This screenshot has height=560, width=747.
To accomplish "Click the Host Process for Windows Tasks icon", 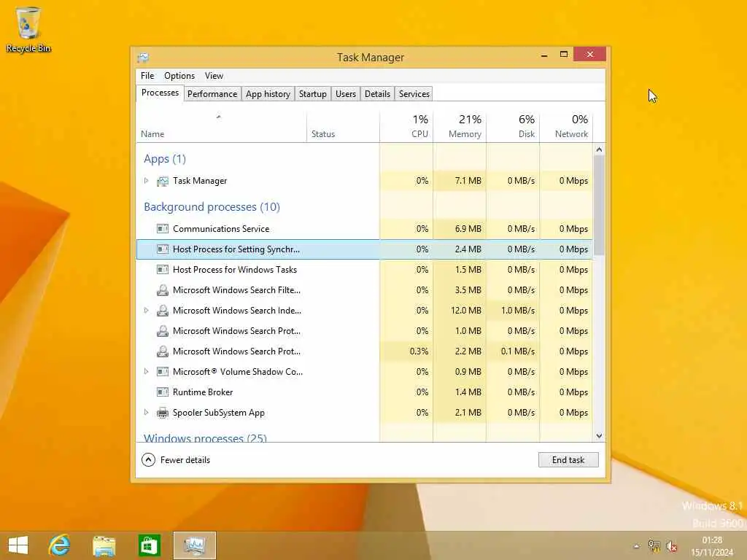I will [x=163, y=270].
